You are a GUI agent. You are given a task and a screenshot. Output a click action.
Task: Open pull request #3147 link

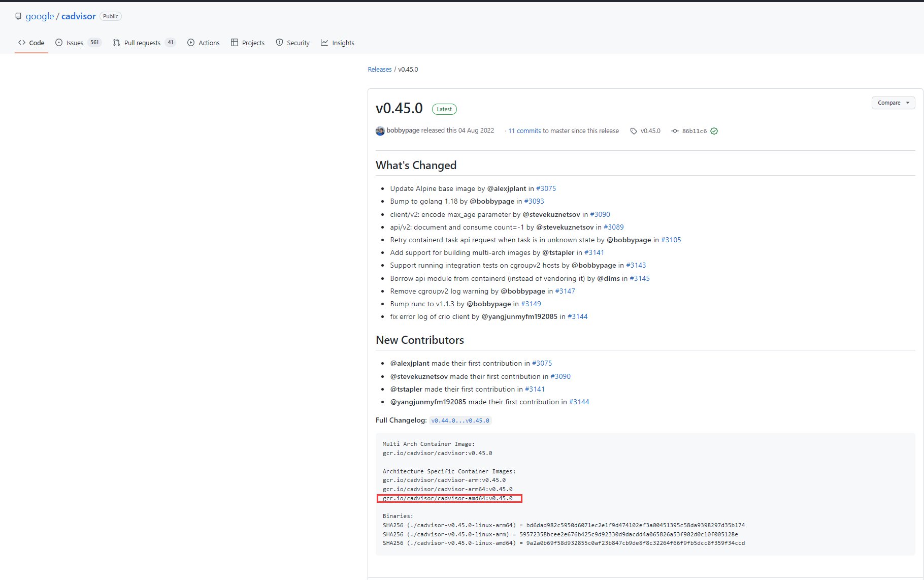pos(565,291)
